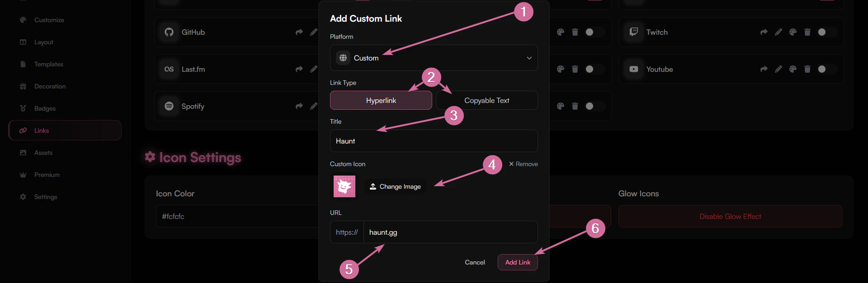
Task: Toggle switch in unnamed card between Last.fm and Youtube
Action: point(594,69)
